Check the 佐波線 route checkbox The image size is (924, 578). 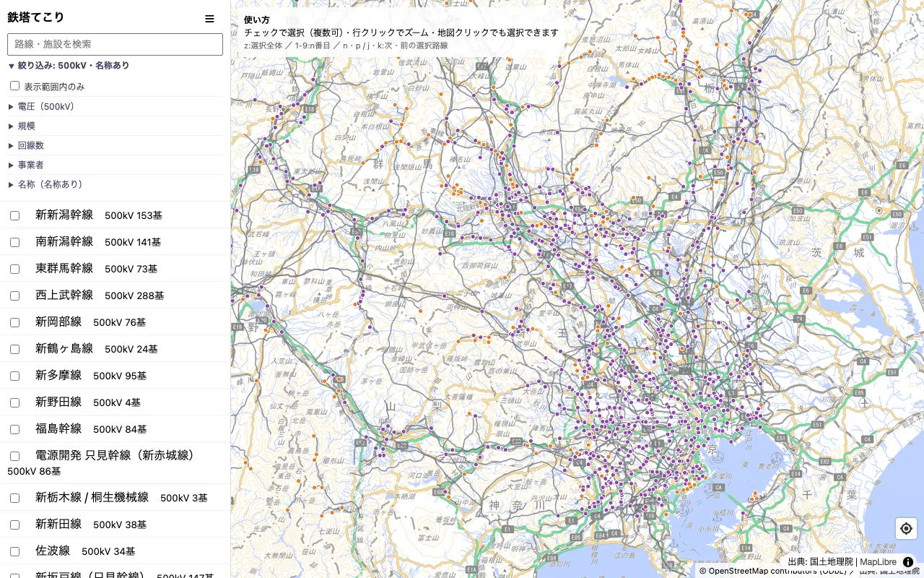(14, 551)
